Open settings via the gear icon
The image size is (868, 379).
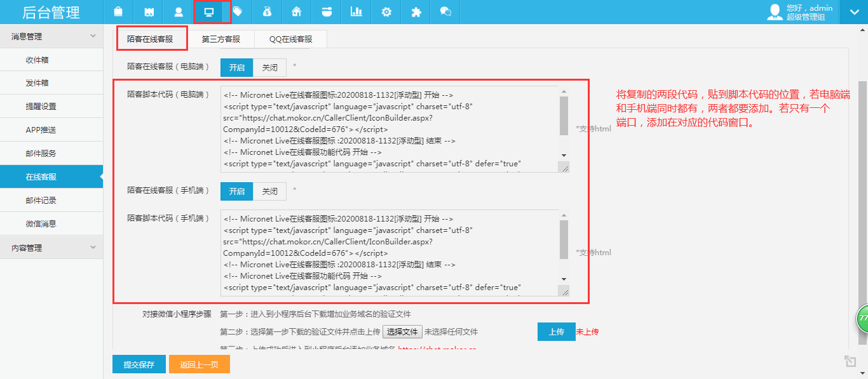coord(386,12)
